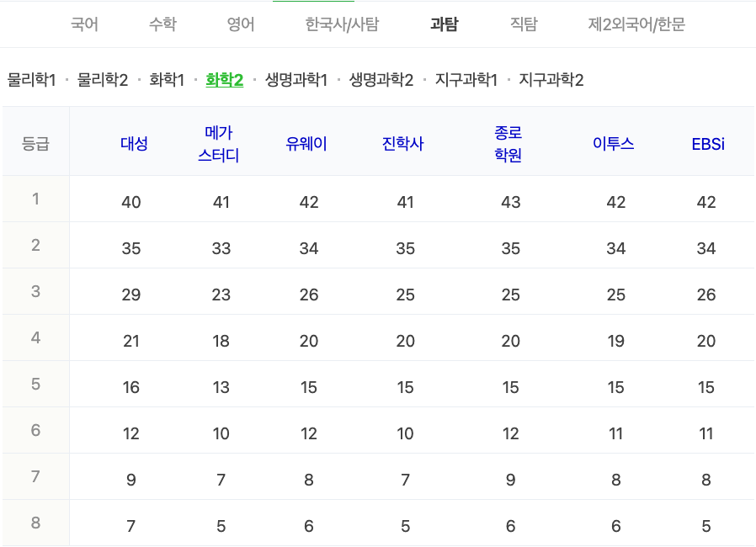Select the 물리학1 subject link
Screen dimensions: 756x547
pyautogui.click(x=33, y=81)
